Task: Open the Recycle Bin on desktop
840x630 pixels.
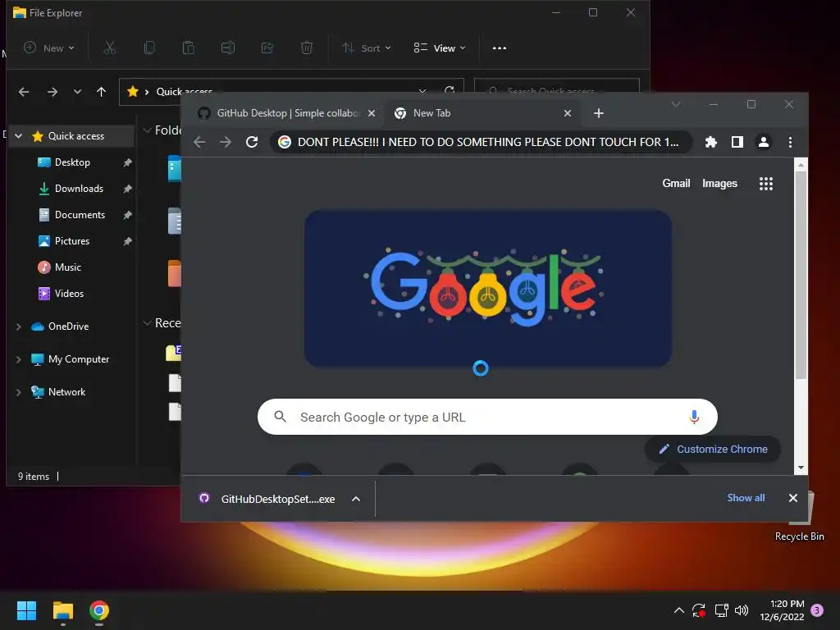Action: [800, 517]
